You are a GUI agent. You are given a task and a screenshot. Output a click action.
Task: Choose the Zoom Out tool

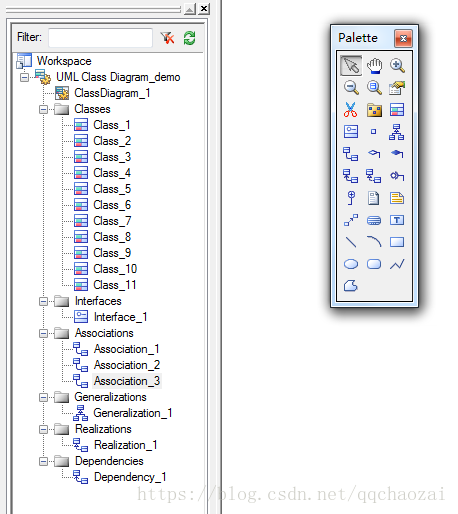351,87
